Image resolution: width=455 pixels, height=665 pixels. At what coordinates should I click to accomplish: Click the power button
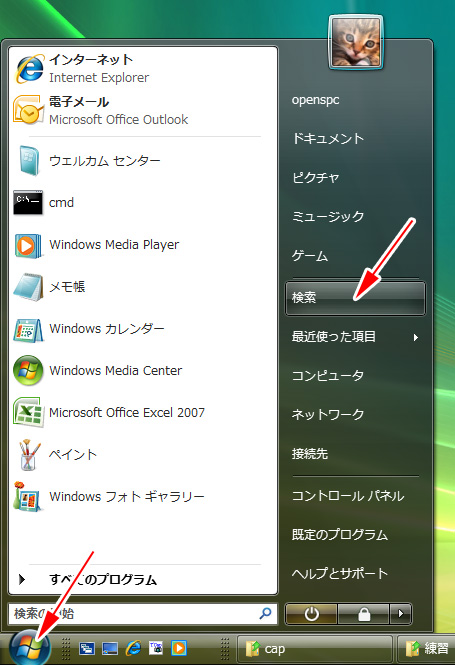click(312, 613)
